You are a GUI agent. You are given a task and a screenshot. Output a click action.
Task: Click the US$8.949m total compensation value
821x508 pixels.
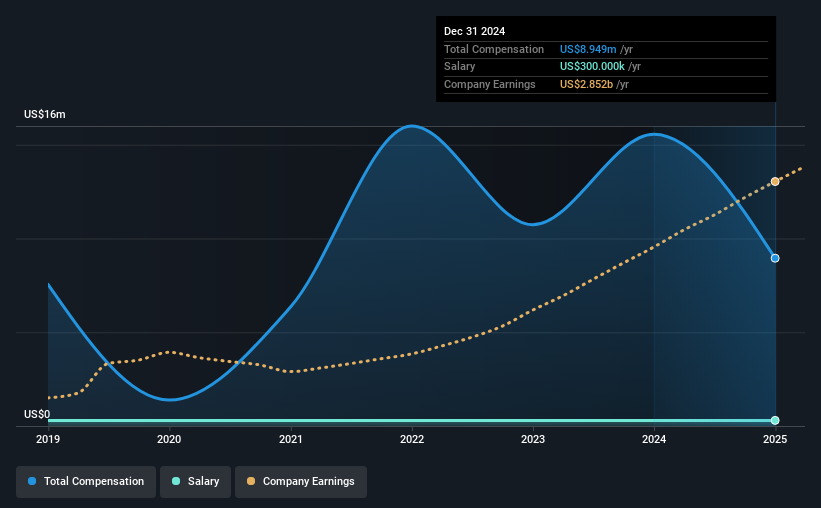588,49
